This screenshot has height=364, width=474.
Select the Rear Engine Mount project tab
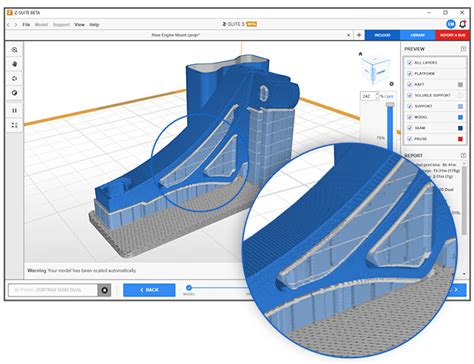[x=176, y=35]
